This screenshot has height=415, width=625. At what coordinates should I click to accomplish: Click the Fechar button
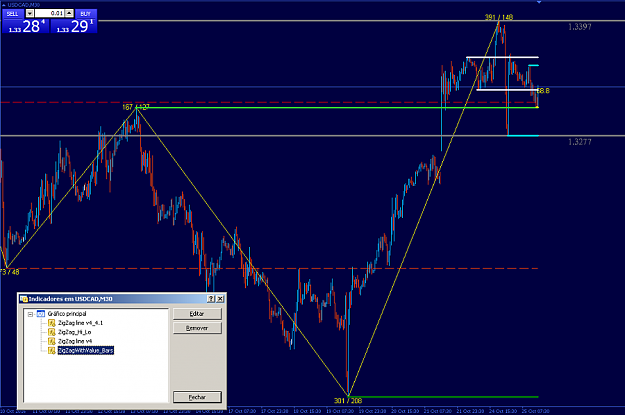click(x=197, y=397)
